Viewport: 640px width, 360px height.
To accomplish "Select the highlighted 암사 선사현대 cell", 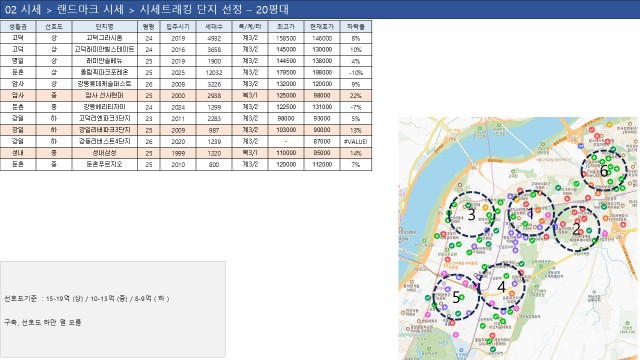I will [104, 95].
